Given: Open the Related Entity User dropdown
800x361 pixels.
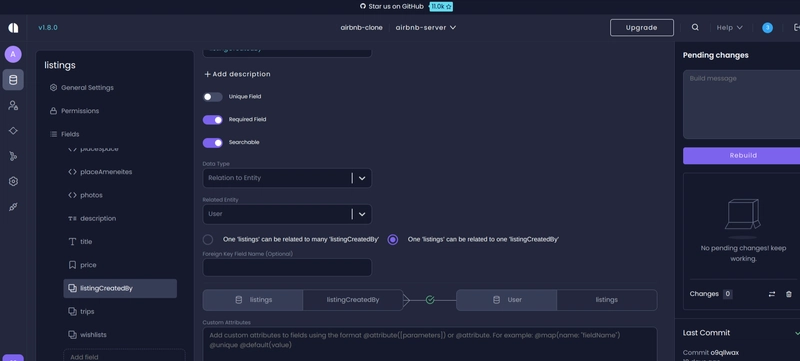Looking at the screenshot, I should [287, 214].
